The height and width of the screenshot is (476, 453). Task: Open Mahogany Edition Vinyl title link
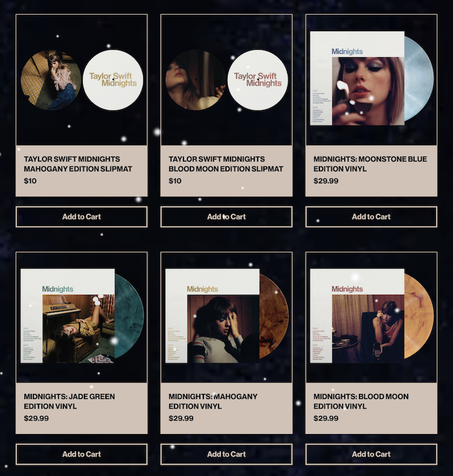tap(213, 401)
